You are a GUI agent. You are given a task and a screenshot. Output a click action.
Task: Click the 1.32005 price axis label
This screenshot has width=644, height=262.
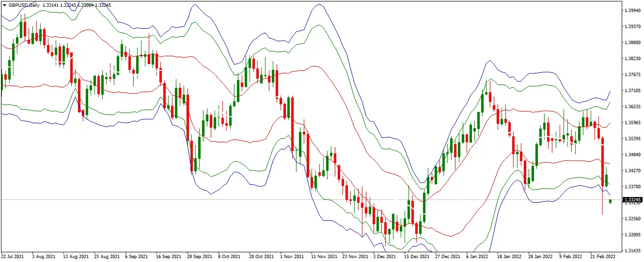633,235
